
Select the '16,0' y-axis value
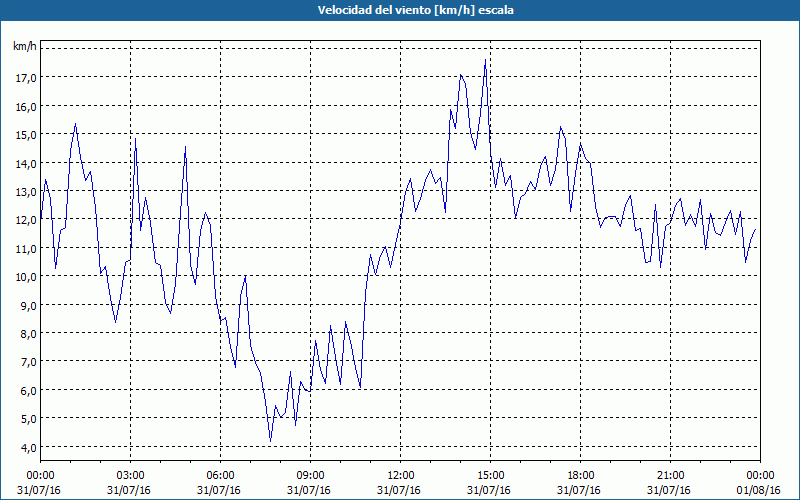[x=26, y=106]
